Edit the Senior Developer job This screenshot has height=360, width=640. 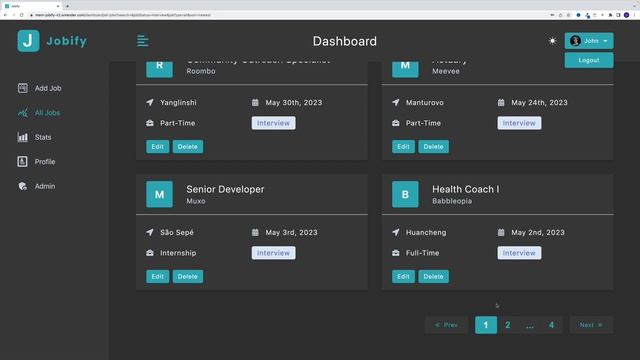[x=158, y=276]
